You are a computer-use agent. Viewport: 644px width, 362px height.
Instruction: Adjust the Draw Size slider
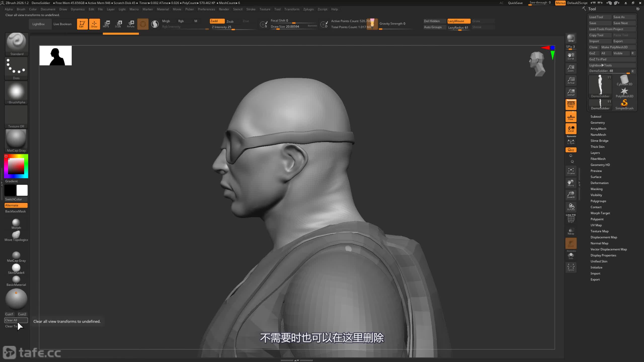[293, 27]
